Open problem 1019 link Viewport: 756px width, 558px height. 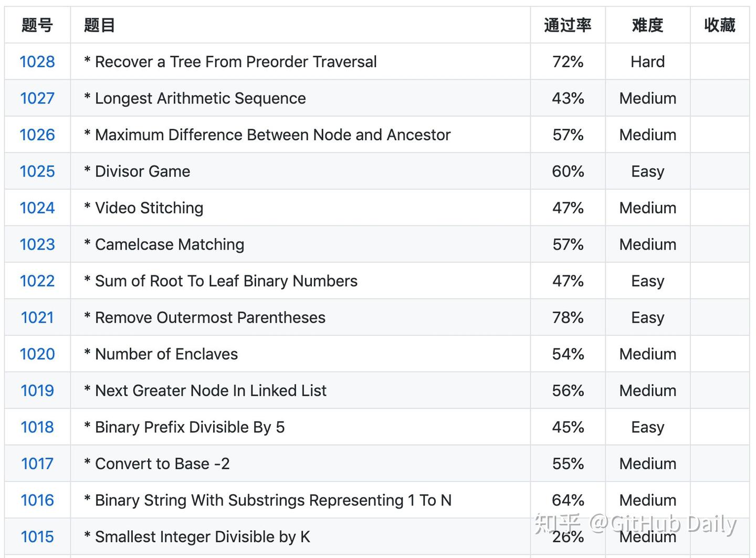(37, 390)
